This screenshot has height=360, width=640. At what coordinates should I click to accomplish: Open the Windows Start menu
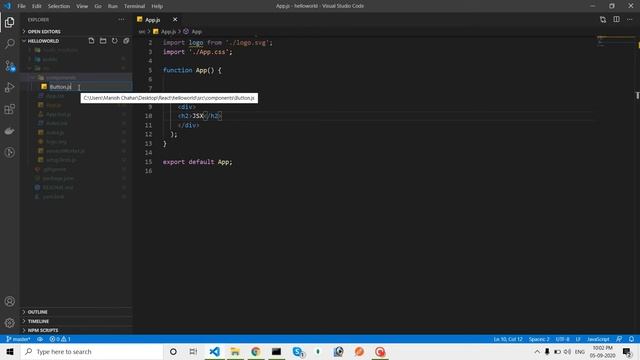click(10, 351)
